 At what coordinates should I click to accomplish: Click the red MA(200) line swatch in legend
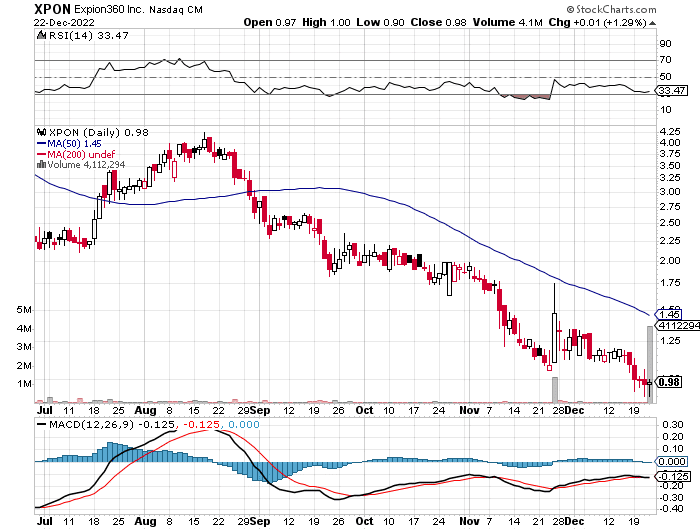coord(42,154)
